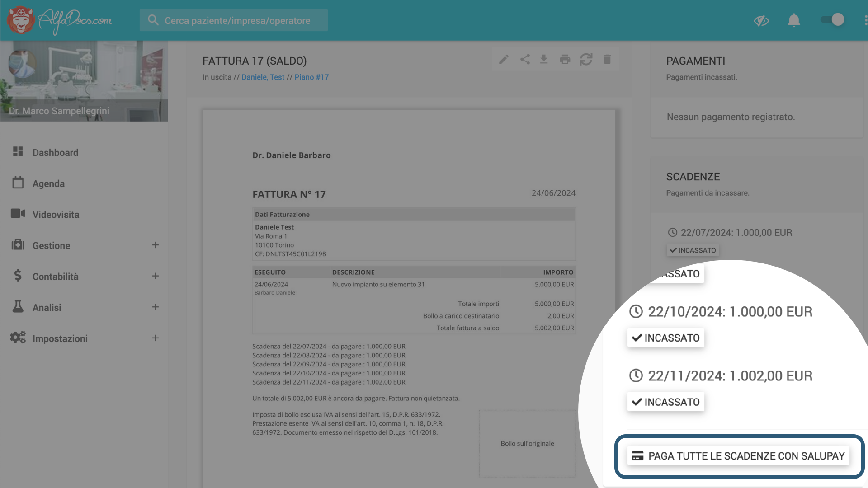Focus the Cerca paziente search field

[x=234, y=20]
